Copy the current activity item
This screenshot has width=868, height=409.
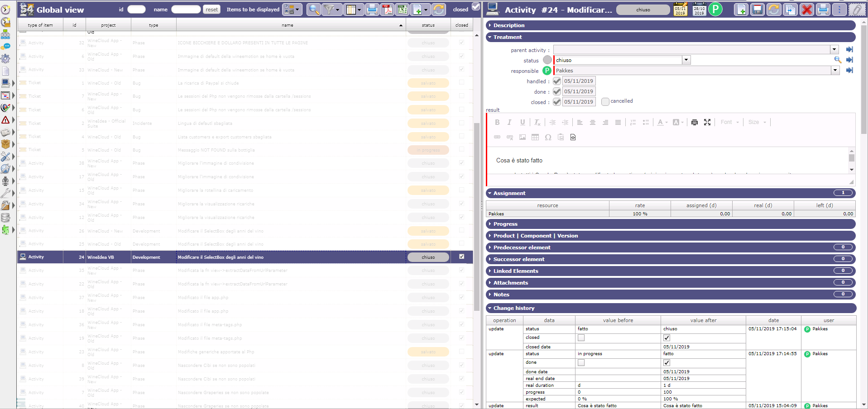790,10
